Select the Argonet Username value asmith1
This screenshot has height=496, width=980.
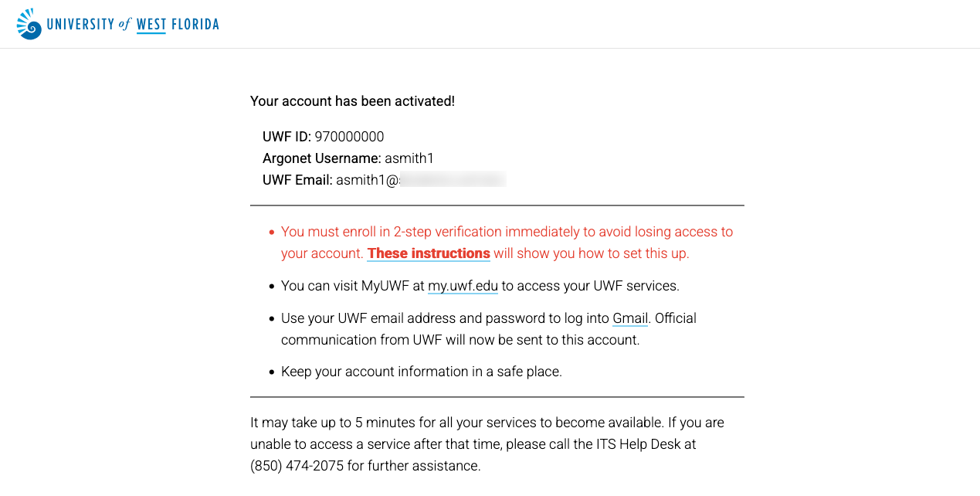(x=409, y=158)
